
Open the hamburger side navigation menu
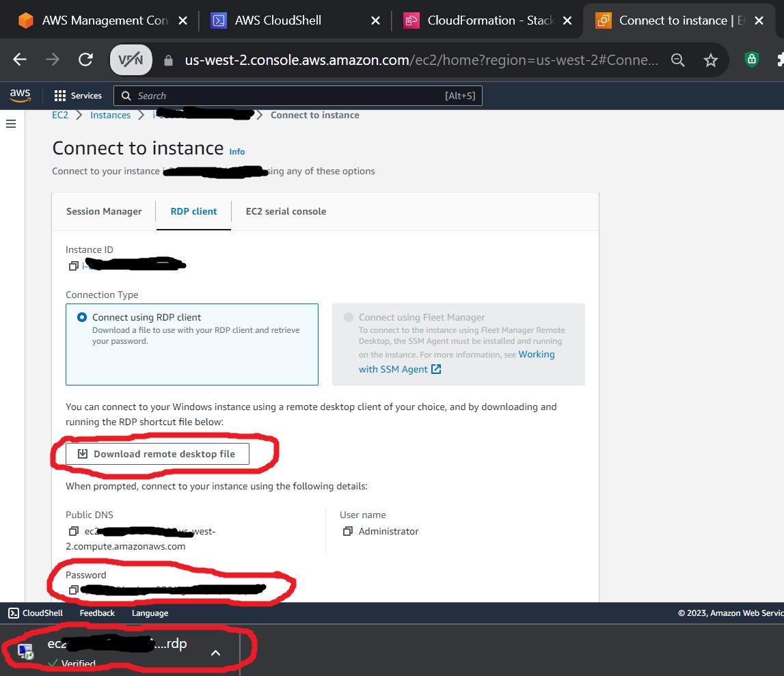coord(11,124)
